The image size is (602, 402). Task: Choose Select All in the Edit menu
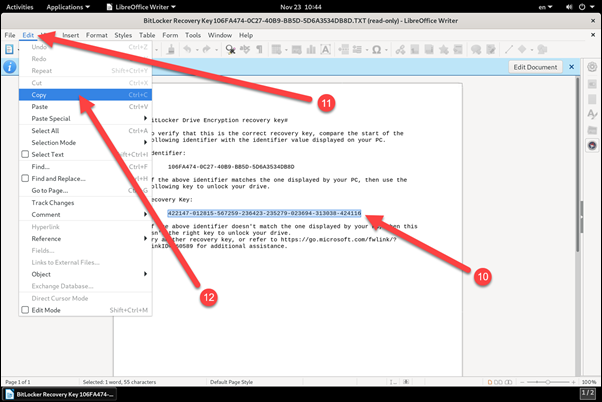tap(85, 131)
